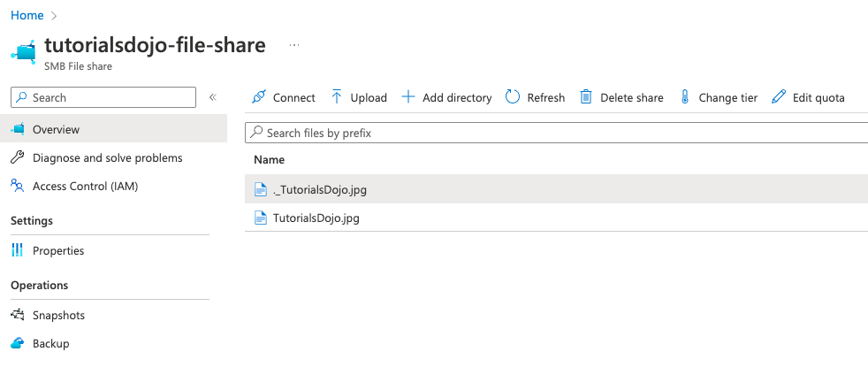Click the Add directory plus icon
Image resolution: width=868 pixels, height=367 pixels.
pos(408,97)
